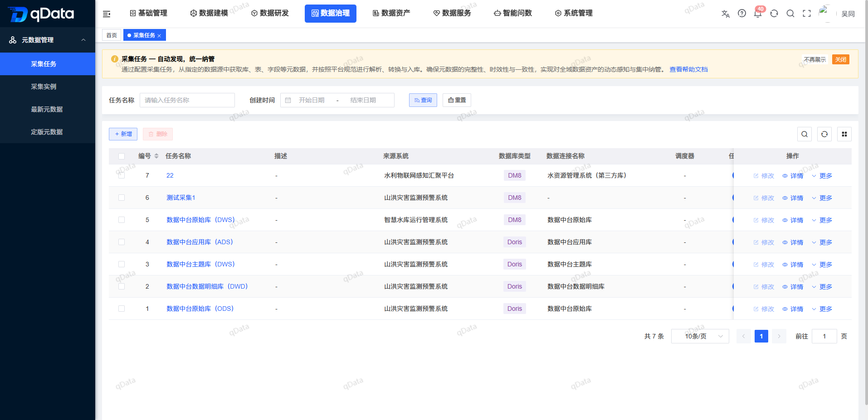The width and height of the screenshot is (868, 420).
Task: Open the 智能问数 top menu
Action: click(513, 13)
